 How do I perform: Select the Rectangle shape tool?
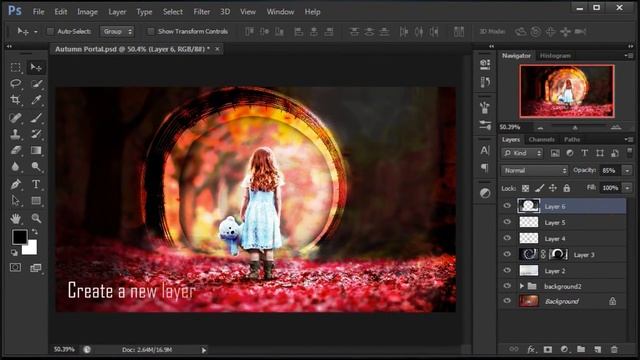coord(36,200)
